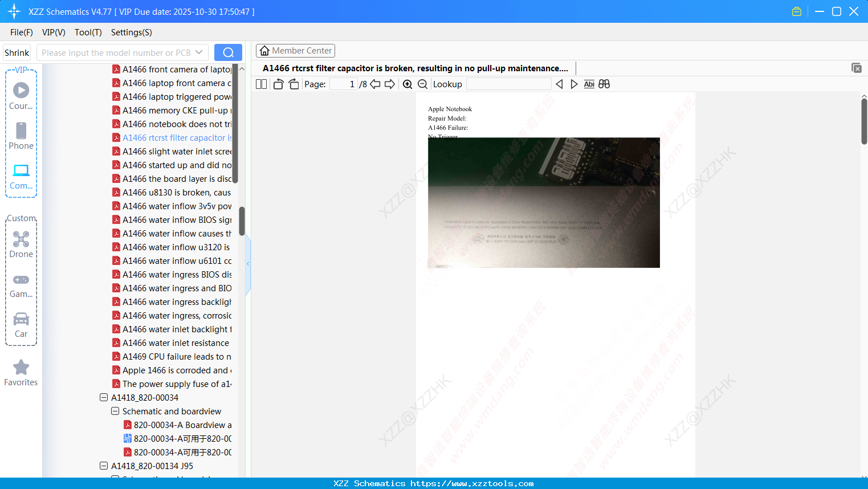Go to the next page arrow
The width and height of the screenshot is (868, 489).
click(x=390, y=84)
